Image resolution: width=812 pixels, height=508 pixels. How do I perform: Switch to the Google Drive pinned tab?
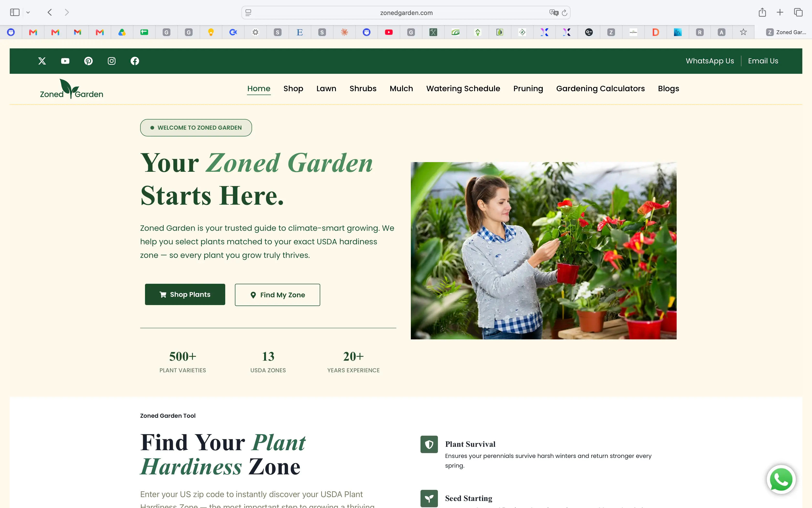122,32
